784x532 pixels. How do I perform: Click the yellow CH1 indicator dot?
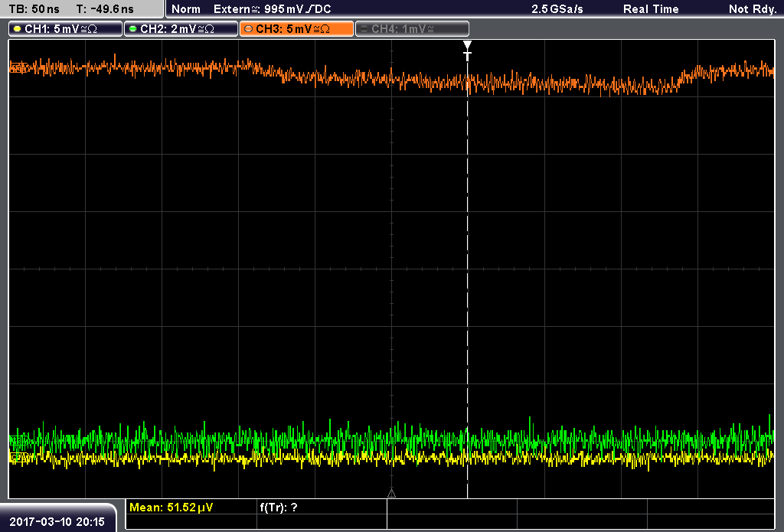[18, 29]
